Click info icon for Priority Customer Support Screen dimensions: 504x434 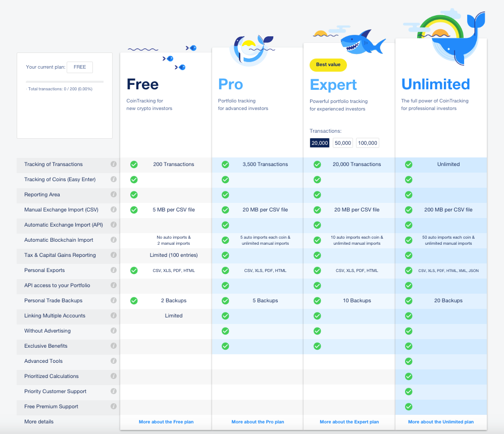pos(114,391)
